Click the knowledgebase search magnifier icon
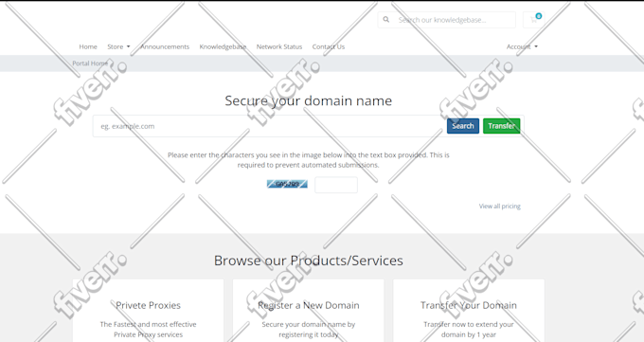Image resolution: width=644 pixels, height=342 pixels. pos(386,19)
